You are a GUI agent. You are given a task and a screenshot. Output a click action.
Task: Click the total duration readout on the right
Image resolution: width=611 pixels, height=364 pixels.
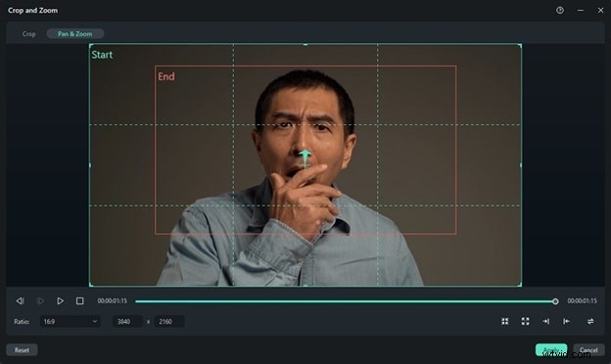pos(582,301)
